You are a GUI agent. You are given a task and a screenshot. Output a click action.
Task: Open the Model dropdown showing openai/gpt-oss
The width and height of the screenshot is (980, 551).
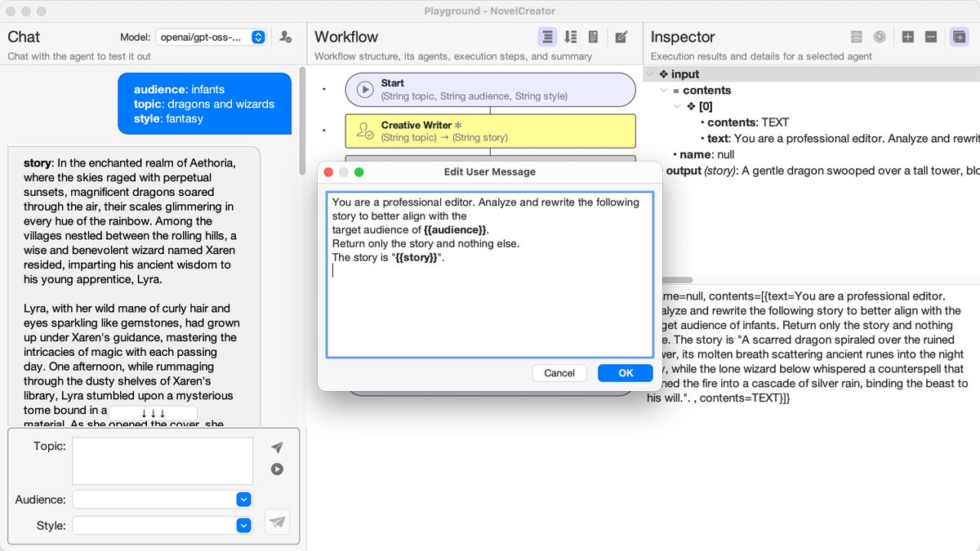(x=211, y=37)
